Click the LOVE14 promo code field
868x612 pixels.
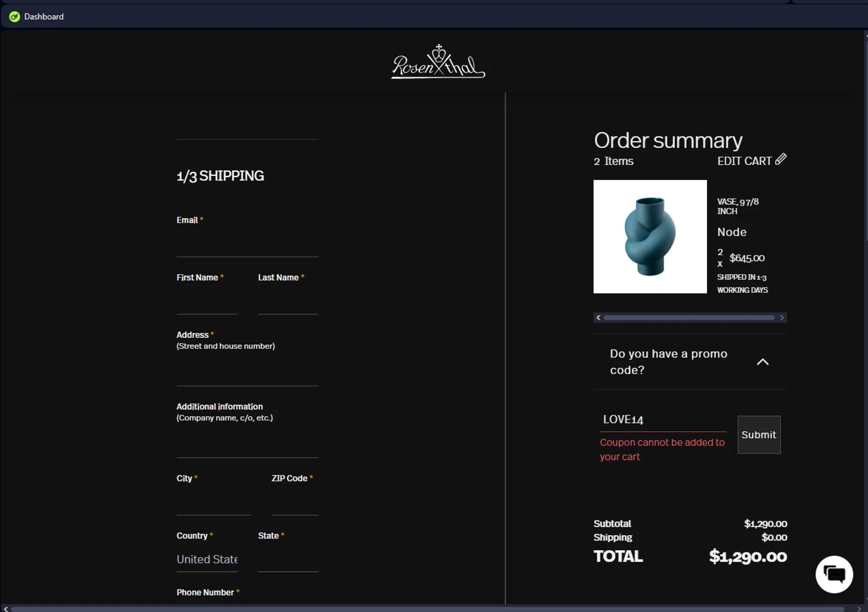[663, 420]
